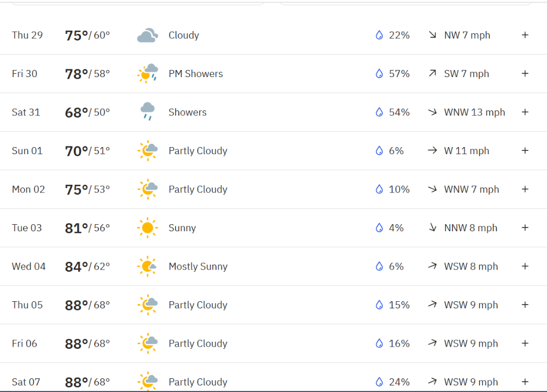This screenshot has height=392, width=547.
Task: Click the Mostly Sunny icon for Wed 04
Action: 147,266
